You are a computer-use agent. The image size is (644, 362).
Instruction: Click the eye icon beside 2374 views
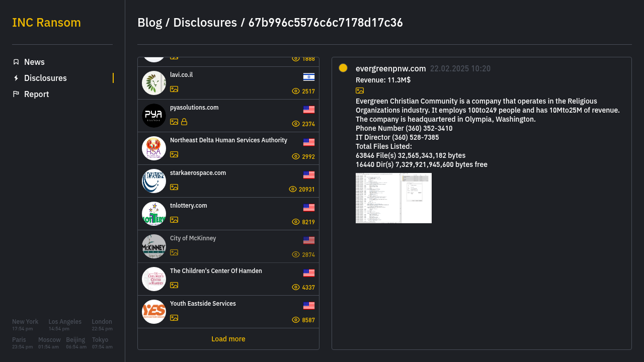(296, 124)
